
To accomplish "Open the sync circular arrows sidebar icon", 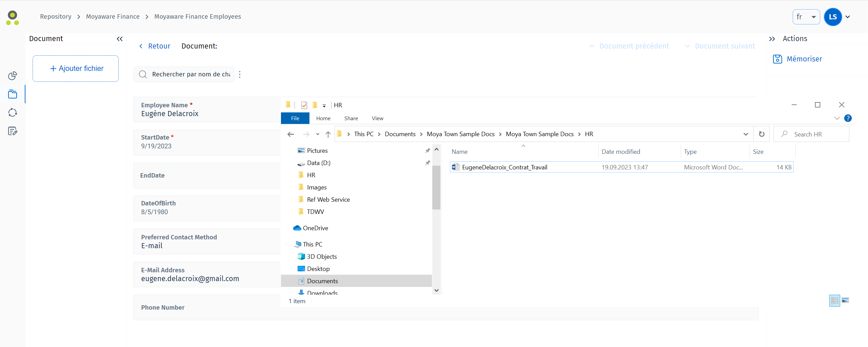I will 13,112.
